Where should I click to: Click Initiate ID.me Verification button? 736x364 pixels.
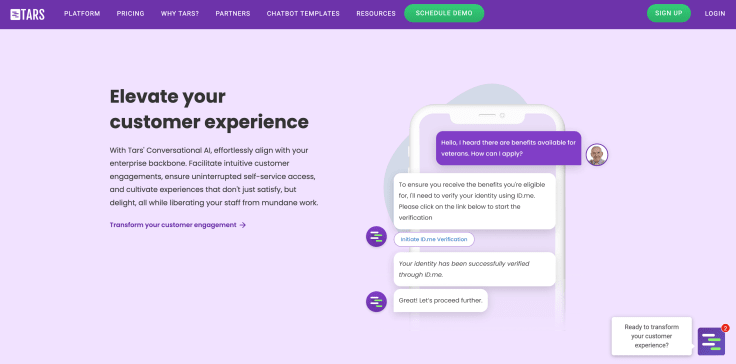click(434, 239)
